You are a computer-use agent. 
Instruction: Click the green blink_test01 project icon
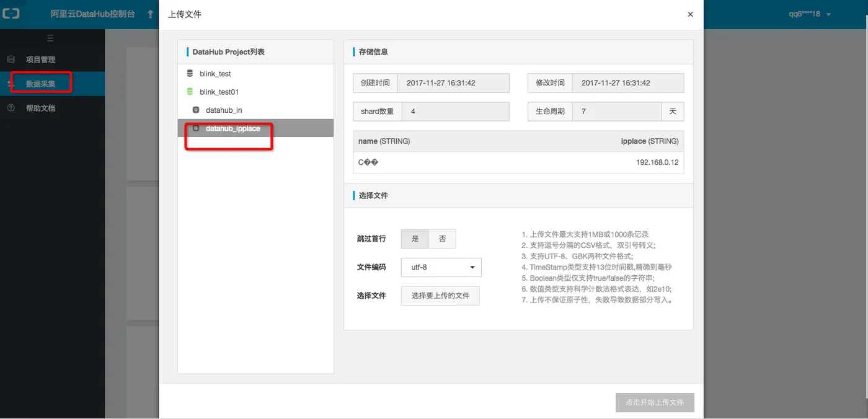click(x=190, y=92)
